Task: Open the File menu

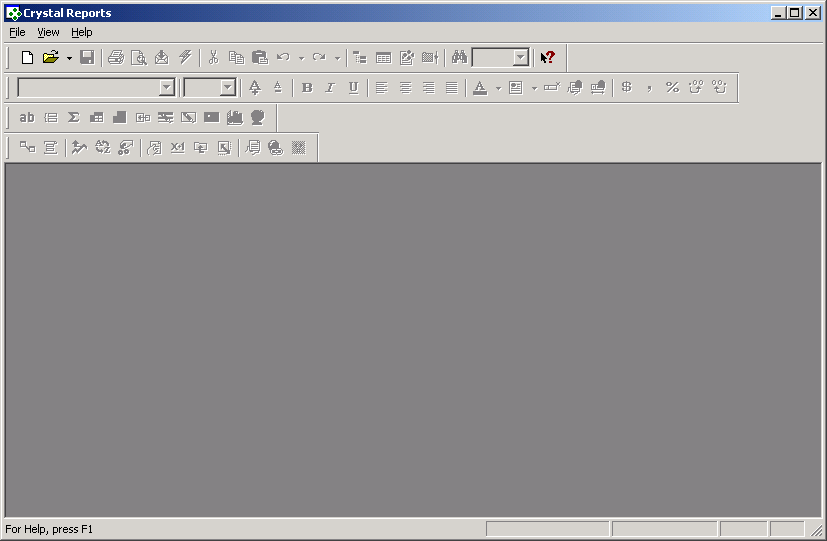Action: coord(17,33)
